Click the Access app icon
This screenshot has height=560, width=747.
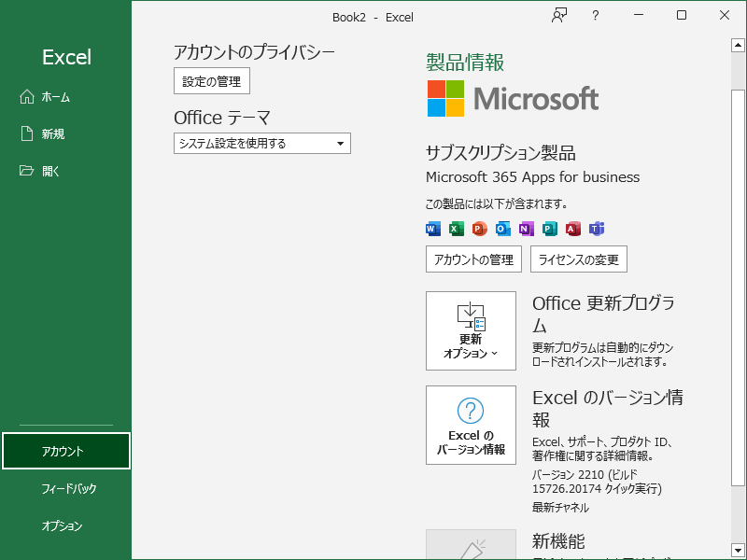pos(573,229)
